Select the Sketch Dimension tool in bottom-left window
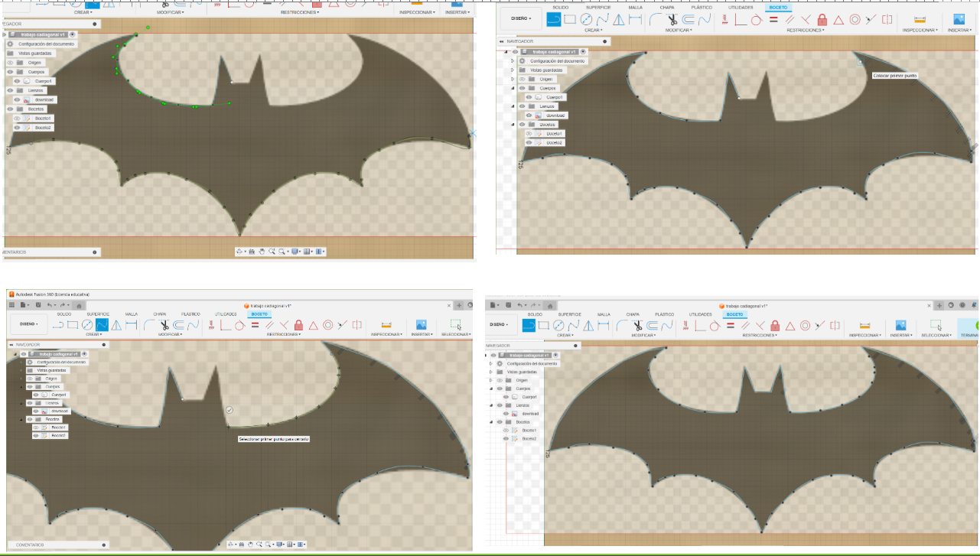Screen dimensions: 980x556 (133, 325)
